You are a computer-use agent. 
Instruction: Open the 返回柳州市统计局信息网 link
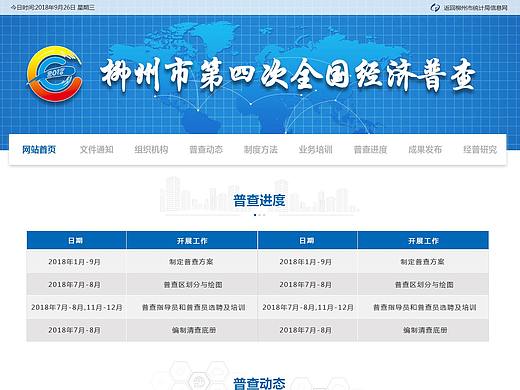[x=475, y=8]
